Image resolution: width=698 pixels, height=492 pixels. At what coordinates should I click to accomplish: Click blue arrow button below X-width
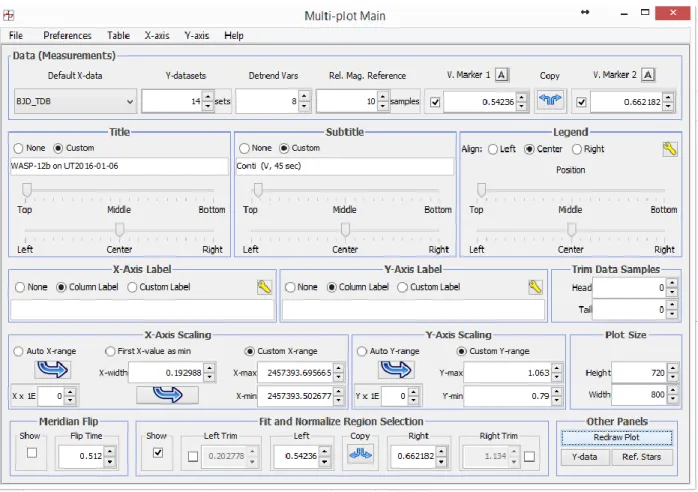click(x=167, y=394)
